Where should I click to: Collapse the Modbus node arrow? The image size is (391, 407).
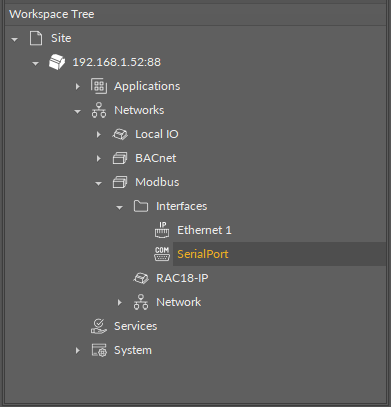(98, 184)
